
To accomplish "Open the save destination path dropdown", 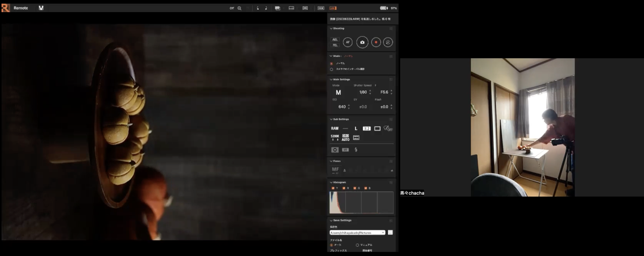I will click(x=357, y=233).
